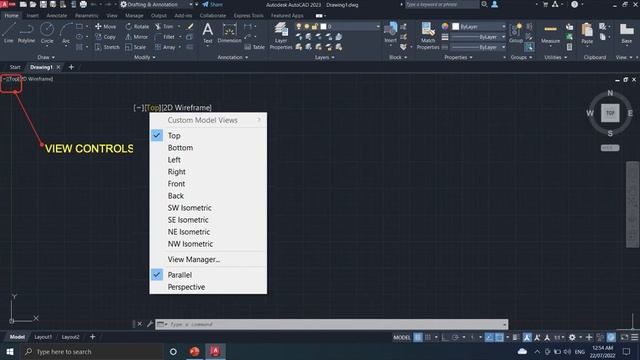
Task: Open the Text annotation tool
Action: (207, 33)
